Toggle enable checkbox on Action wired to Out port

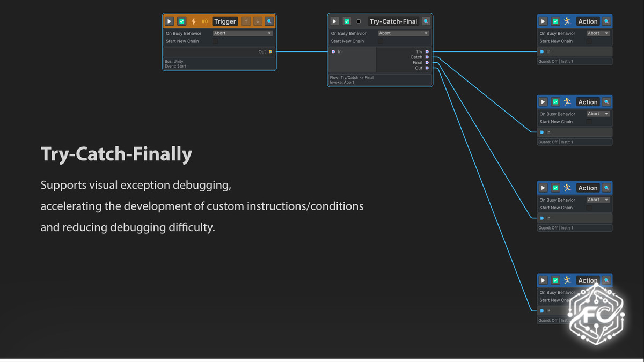click(x=555, y=280)
